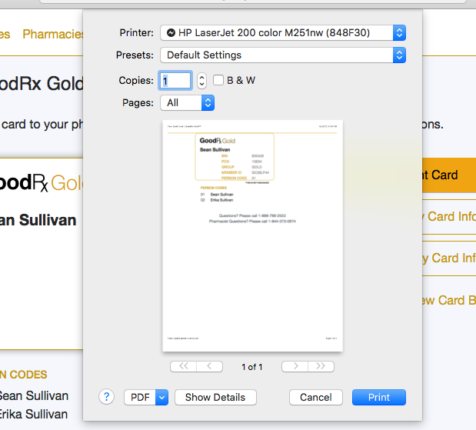
Task: Click the Copies stepper arrows
Action: 201,80
